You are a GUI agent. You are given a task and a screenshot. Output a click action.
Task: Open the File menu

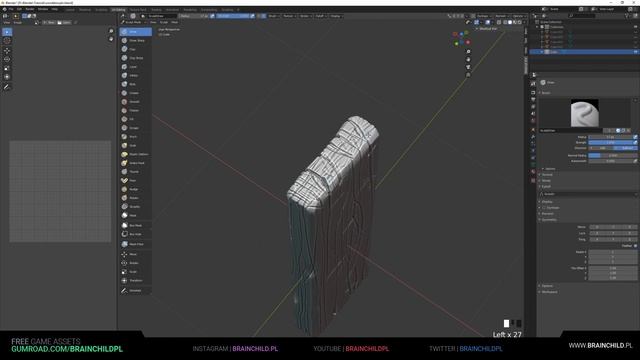click(x=11, y=9)
